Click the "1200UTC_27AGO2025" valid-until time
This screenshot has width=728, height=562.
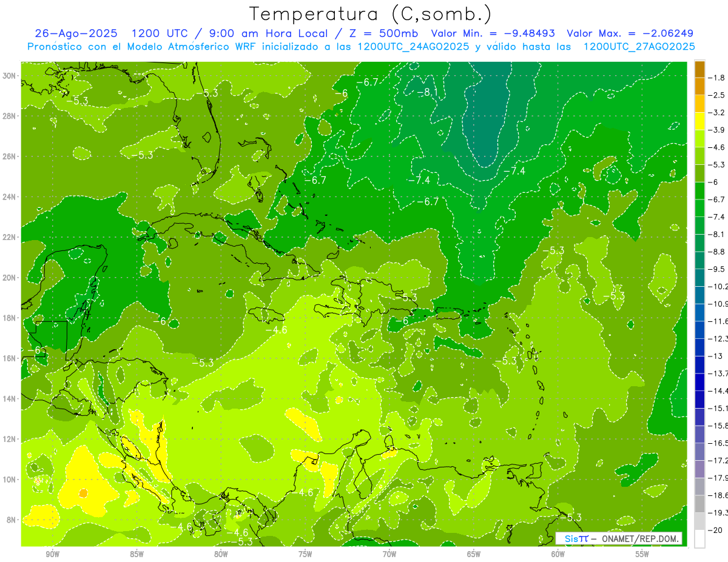coord(639,47)
